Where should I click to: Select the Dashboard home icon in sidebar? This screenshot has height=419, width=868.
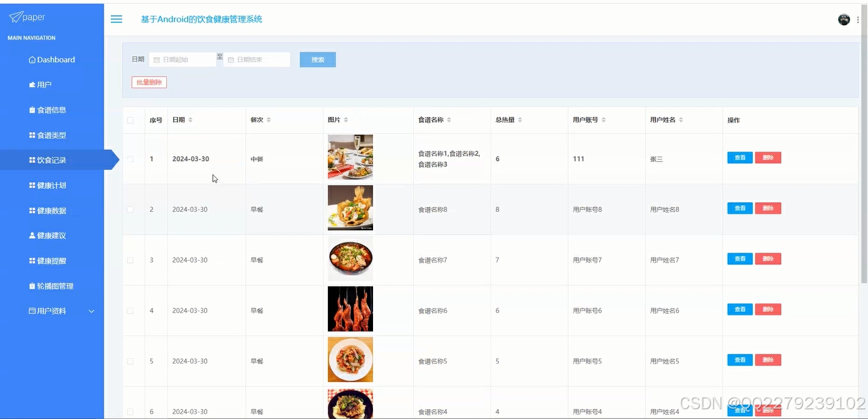pyautogui.click(x=31, y=59)
